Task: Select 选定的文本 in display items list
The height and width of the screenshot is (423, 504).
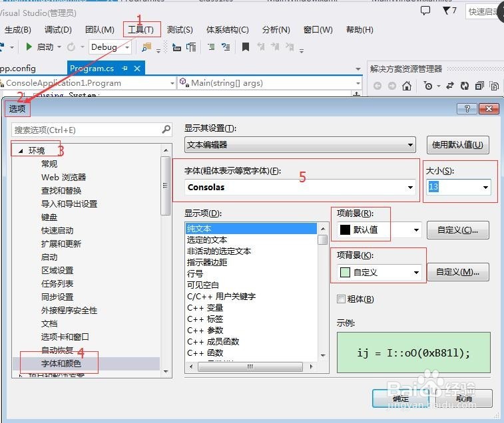Action: (207, 240)
